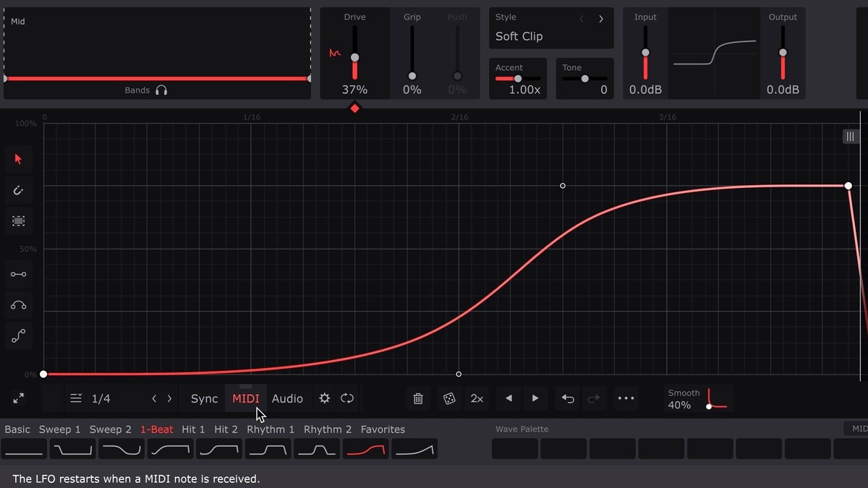Select the S-curve segment tool
The width and height of the screenshot is (868, 488).
[x=18, y=336]
